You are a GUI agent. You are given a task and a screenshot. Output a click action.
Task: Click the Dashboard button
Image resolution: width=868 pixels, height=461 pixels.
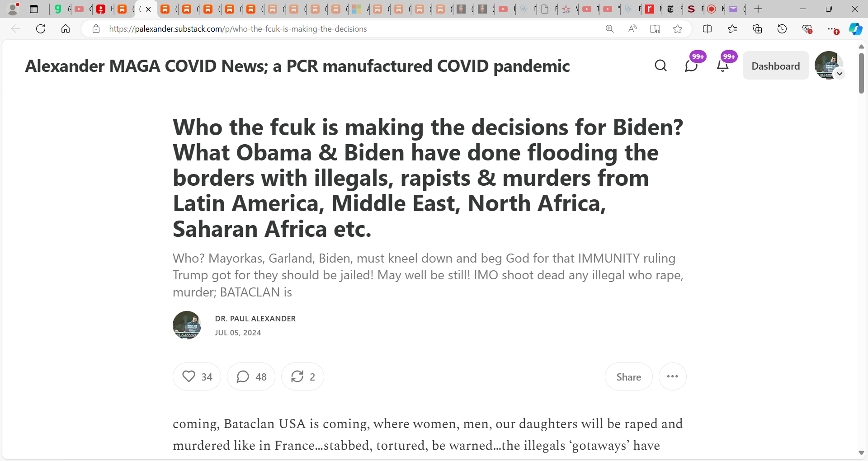point(776,66)
